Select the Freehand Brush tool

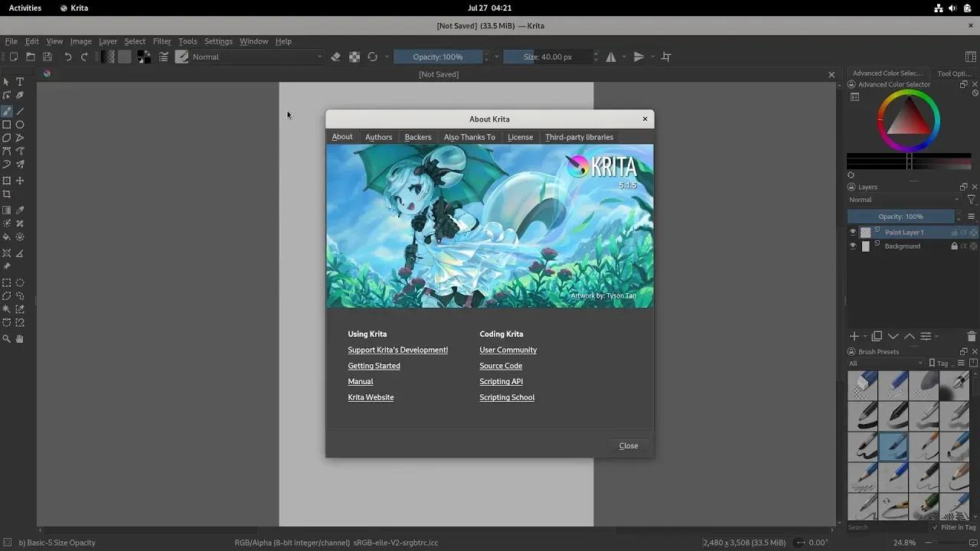[x=8, y=111]
